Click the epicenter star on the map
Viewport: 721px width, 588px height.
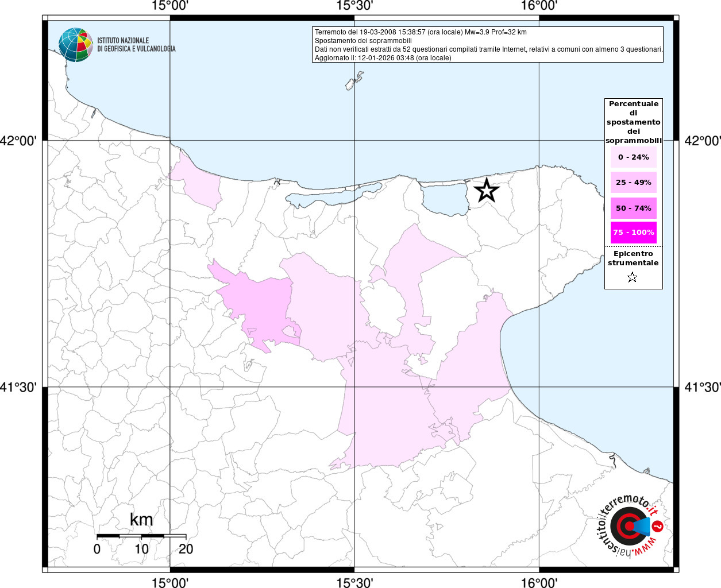coord(487,191)
